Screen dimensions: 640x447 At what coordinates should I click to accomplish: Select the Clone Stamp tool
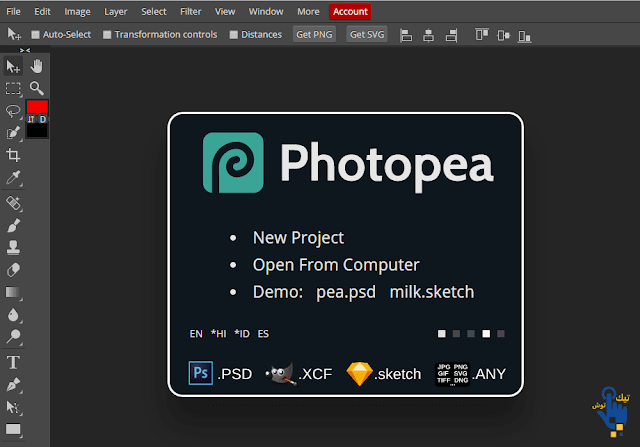tap(13, 247)
